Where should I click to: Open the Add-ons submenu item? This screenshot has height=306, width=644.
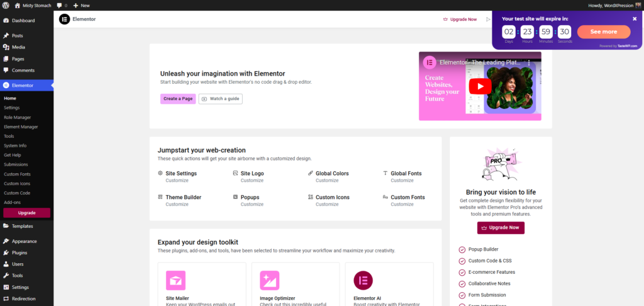(13, 202)
